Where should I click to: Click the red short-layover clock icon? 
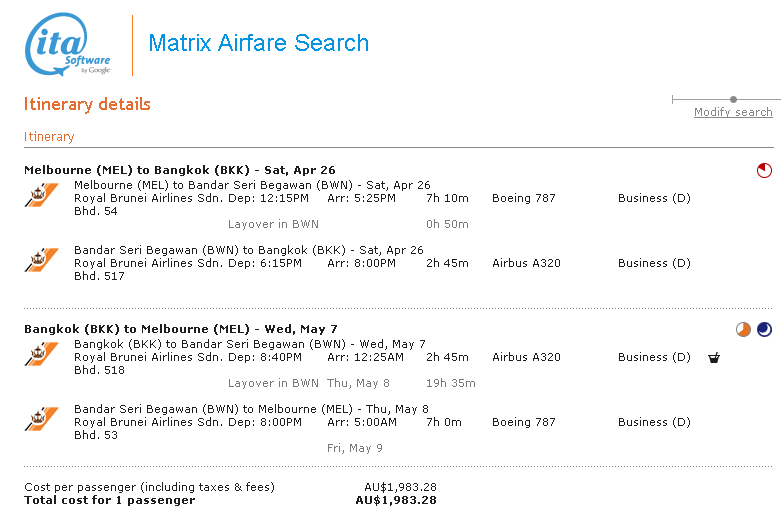(764, 171)
